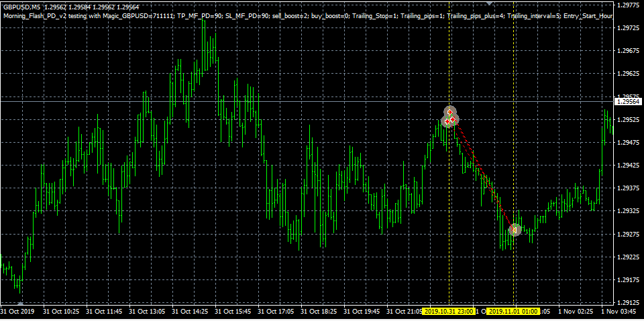Click the 31 Oct 15:45 time axis label

tap(231, 312)
